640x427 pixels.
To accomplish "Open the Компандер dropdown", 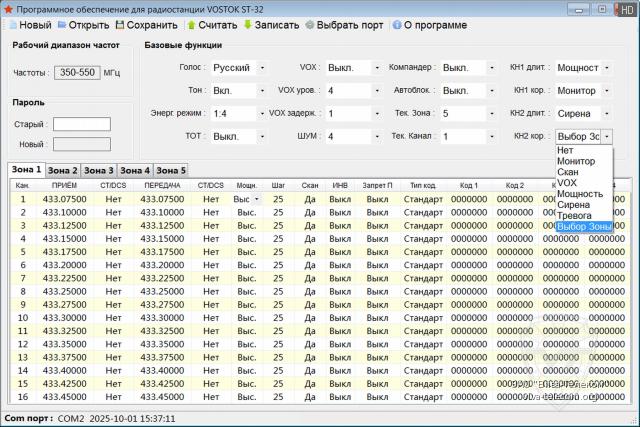I will [492, 68].
